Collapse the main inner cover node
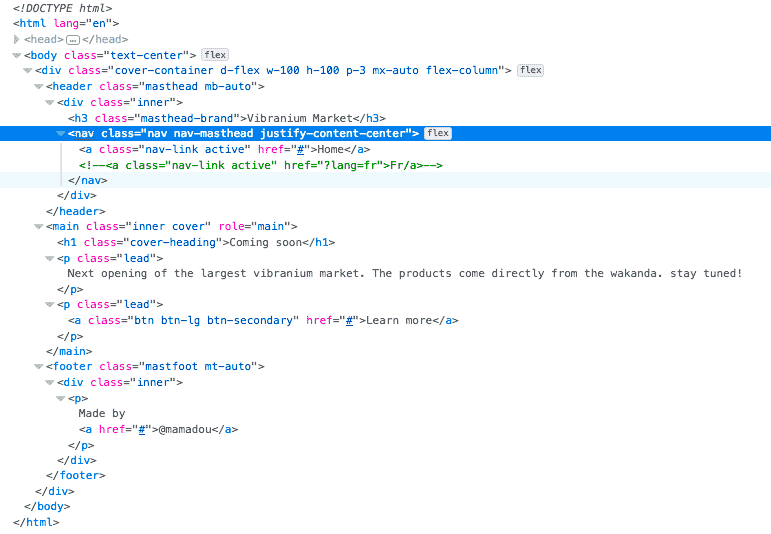771x534 pixels. pos(39,227)
